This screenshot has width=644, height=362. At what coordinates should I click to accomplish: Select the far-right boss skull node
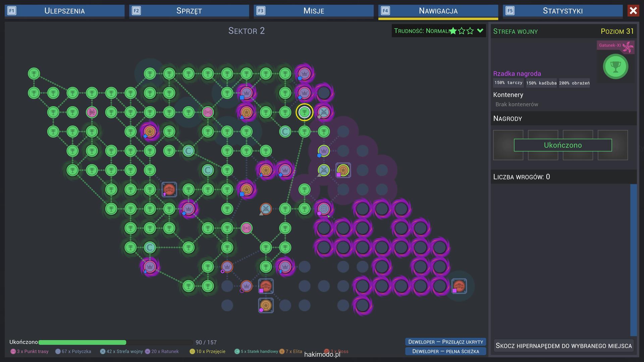point(459,286)
